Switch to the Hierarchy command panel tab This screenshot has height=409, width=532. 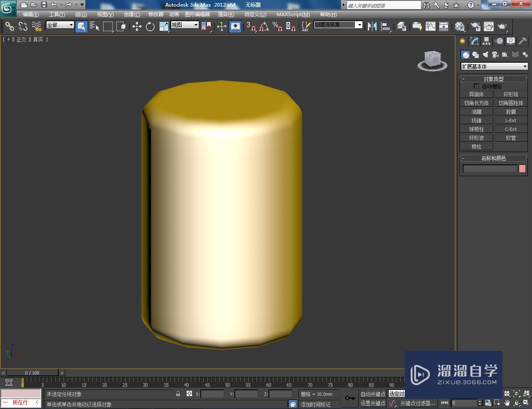[486, 41]
